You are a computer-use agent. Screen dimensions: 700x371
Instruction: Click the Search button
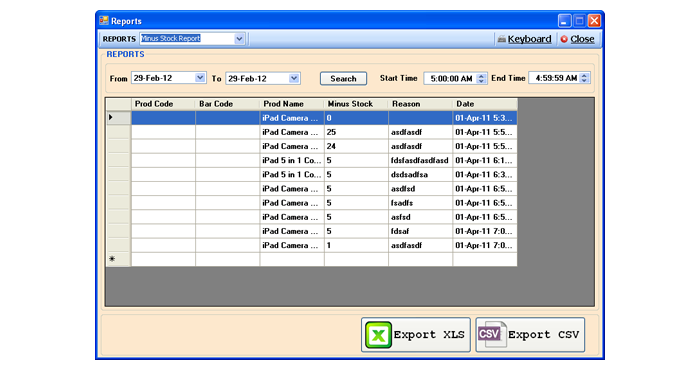(343, 79)
